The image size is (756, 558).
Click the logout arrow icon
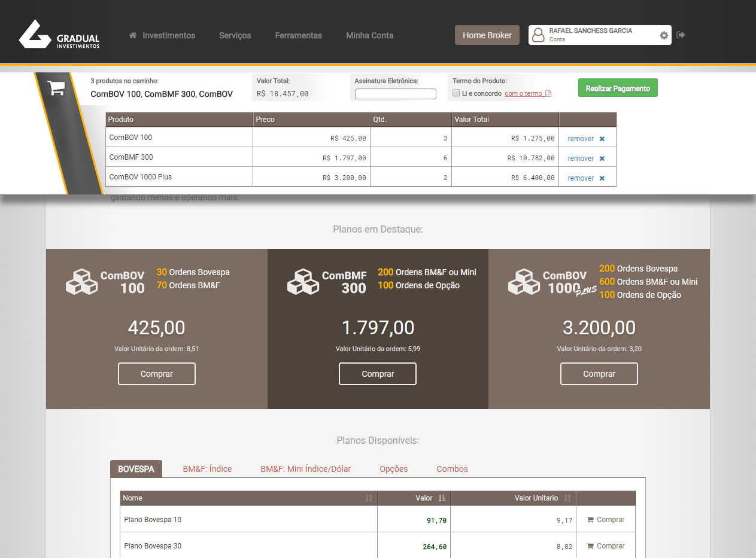[681, 35]
